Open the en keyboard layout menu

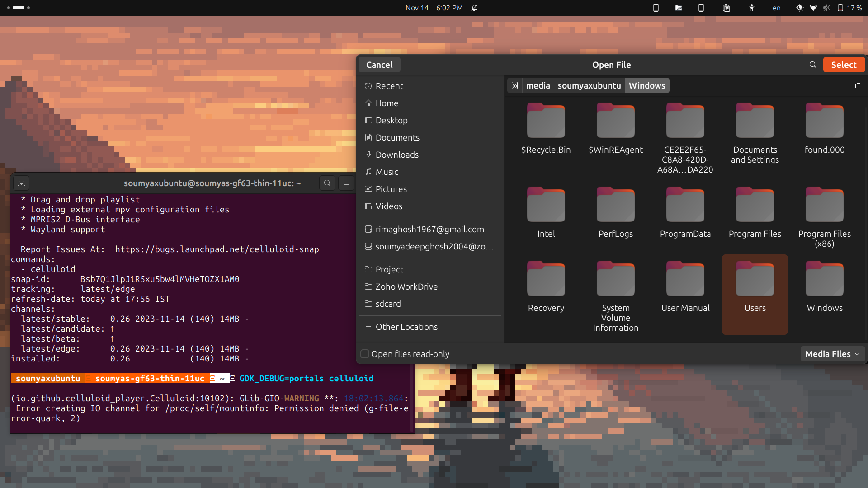776,8
